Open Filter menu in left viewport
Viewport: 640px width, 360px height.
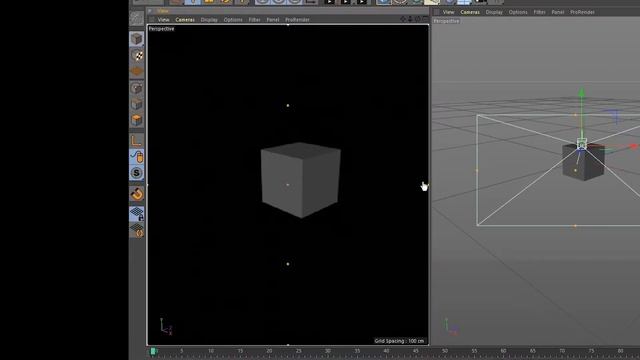point(254,20)
